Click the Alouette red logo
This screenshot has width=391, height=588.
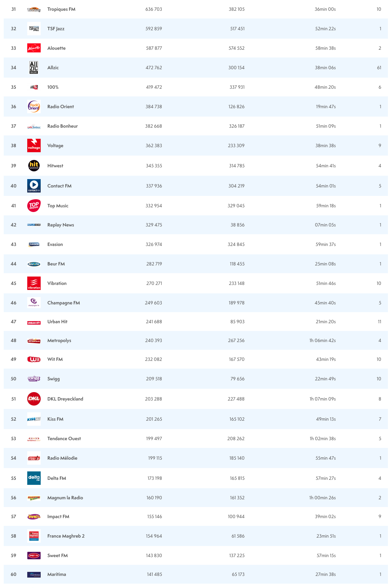[34, 48]
